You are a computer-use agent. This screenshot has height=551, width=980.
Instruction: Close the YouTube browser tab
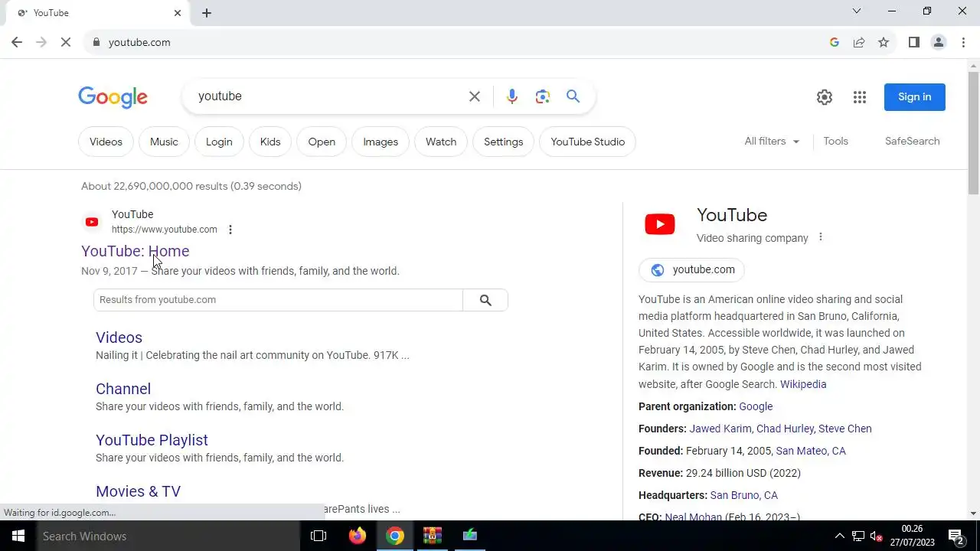178,12
